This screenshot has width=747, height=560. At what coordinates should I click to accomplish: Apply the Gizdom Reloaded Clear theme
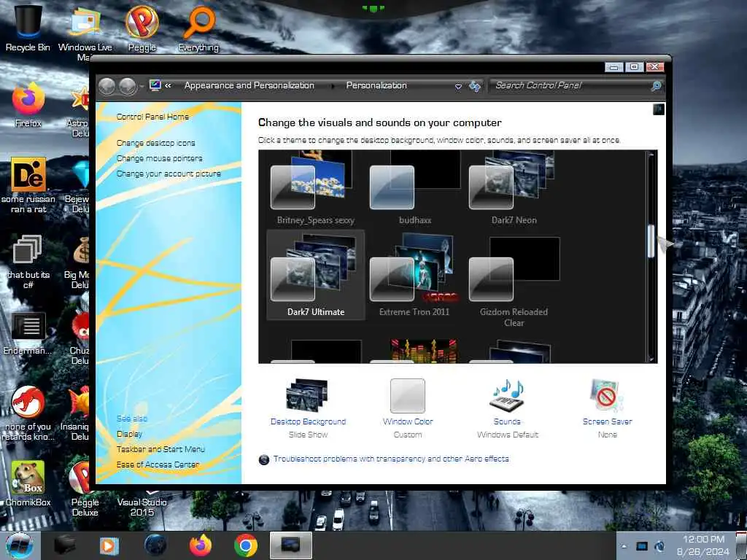tap(514, 281)
